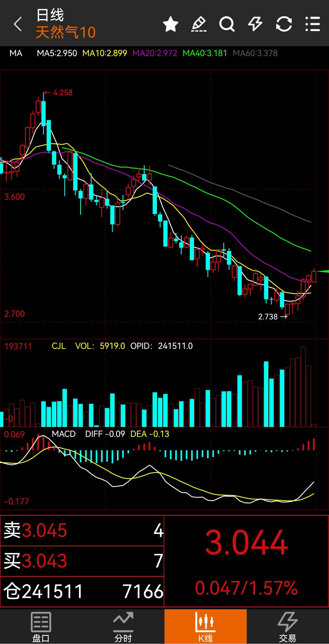Viewport: 329px width, 644px height.
Task: Tap the MA indicator label
Action: (16, 53)
